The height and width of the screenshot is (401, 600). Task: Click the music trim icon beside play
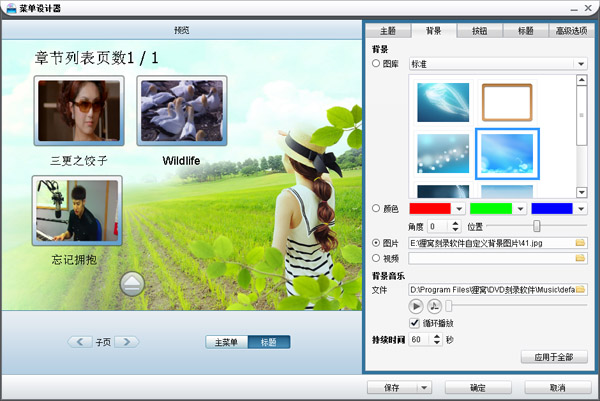click(x=435, y=306)
